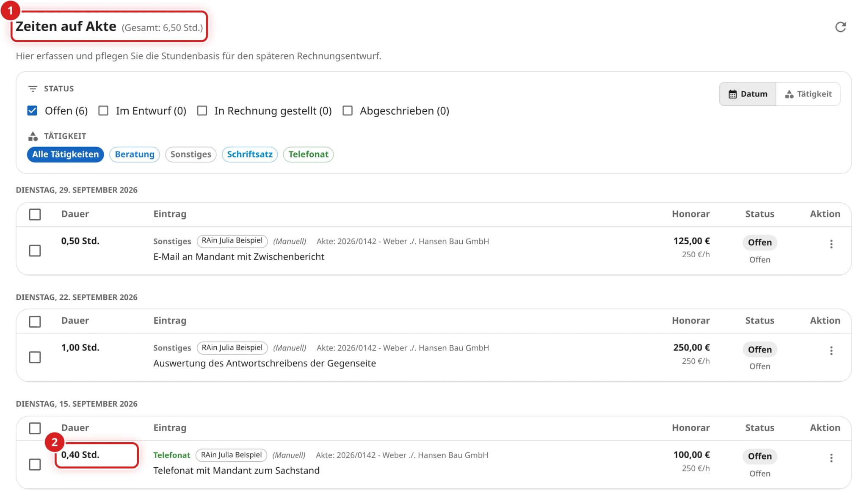Check the In Rechnung gestellt (0) filter
867x504 pixels.
coord(202,111)
